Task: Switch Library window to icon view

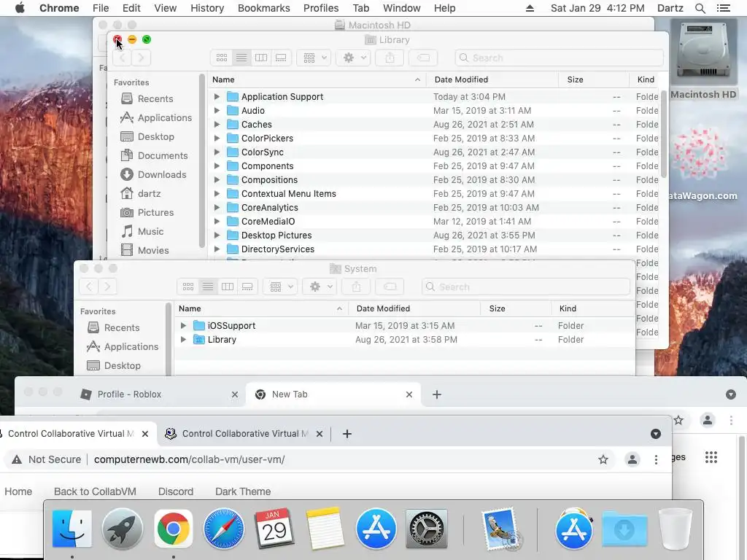Action: (x=222, y=58)
